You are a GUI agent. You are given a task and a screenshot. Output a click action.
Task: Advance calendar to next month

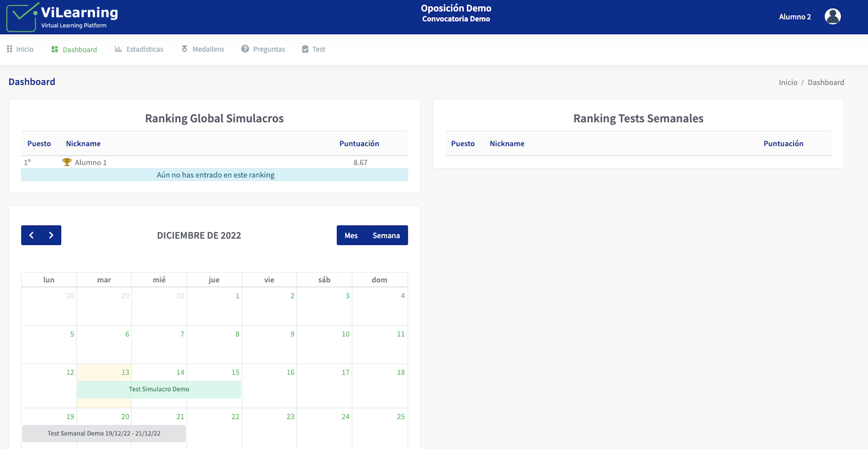(x=51, y=235)
